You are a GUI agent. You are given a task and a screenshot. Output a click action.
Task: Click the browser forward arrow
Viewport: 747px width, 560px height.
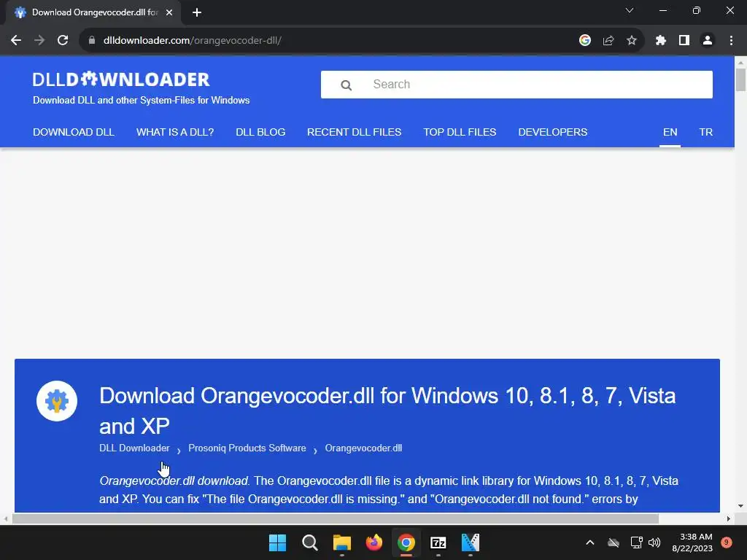[x=39, y=41]
